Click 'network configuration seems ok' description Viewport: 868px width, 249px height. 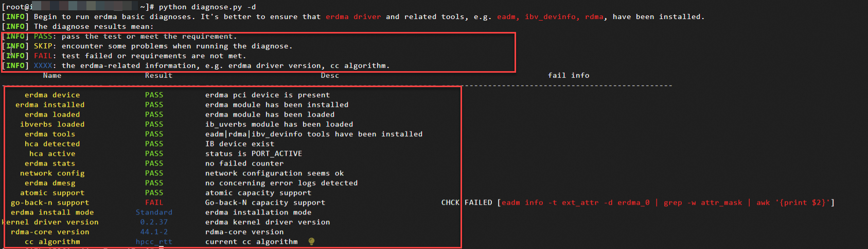point(275,173)
